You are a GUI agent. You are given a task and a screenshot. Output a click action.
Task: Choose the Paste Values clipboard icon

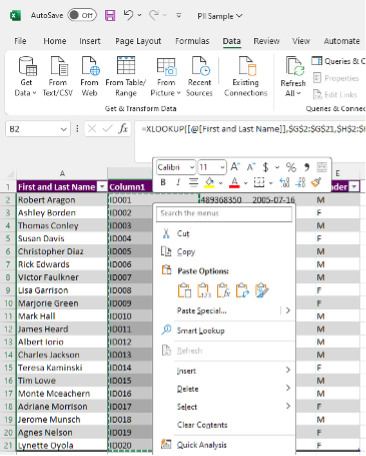point(204,290)
